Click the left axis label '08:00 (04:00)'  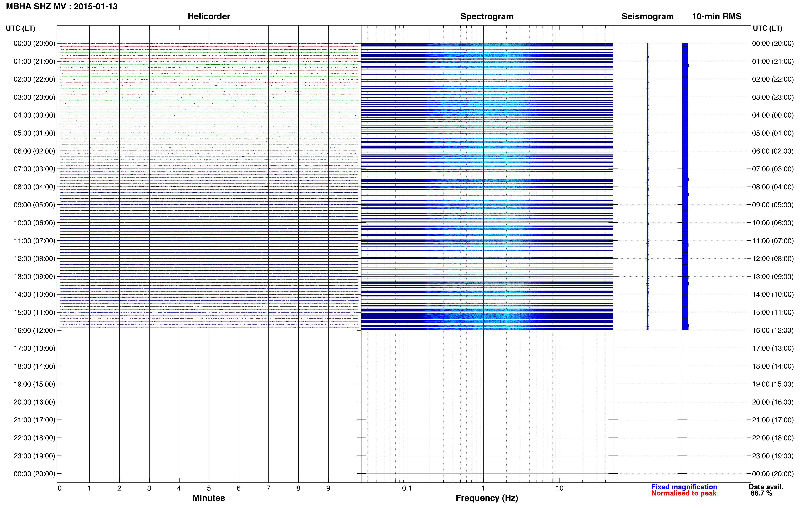pyautogui.click(x=34, y=187)
